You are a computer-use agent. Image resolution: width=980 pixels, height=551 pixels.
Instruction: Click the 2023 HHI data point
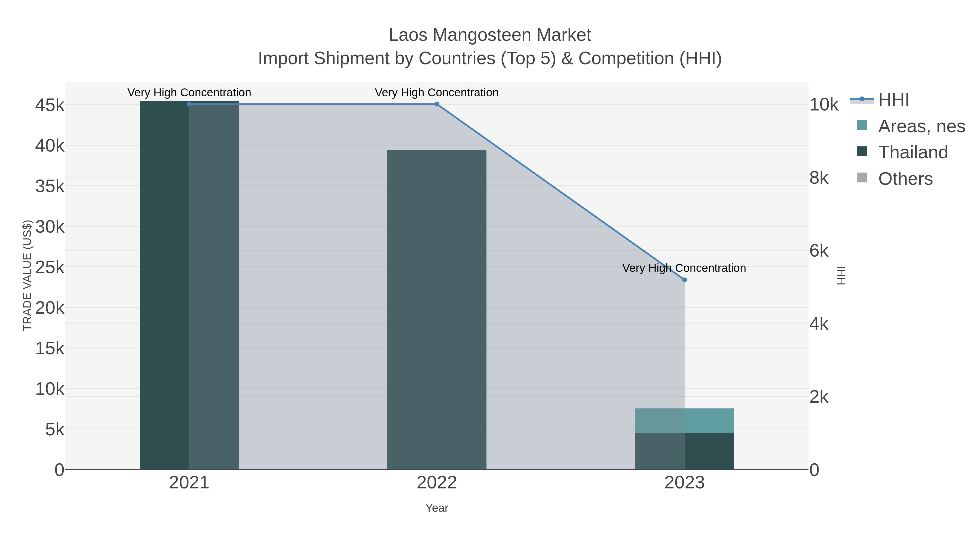tap(684, 280)
